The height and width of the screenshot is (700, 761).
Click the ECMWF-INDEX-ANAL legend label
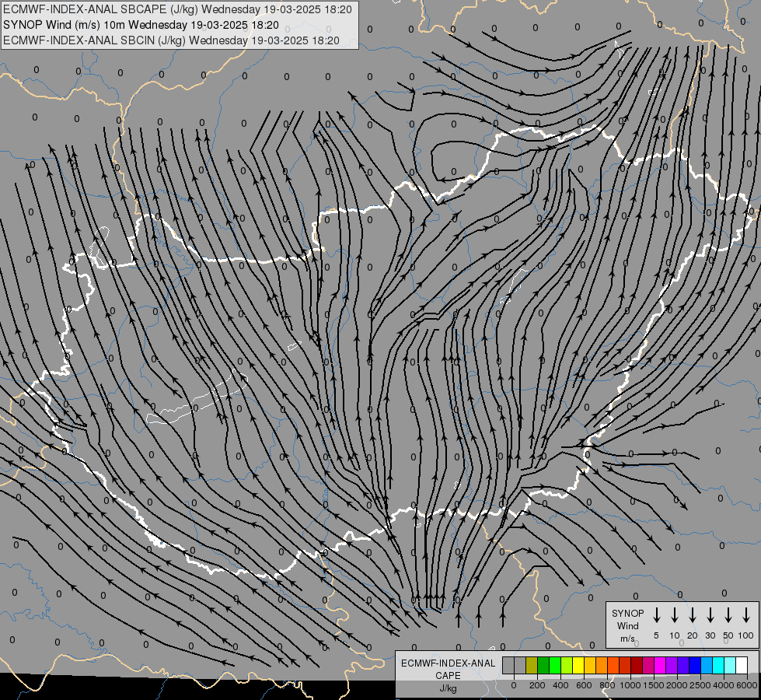click(448, 663)
